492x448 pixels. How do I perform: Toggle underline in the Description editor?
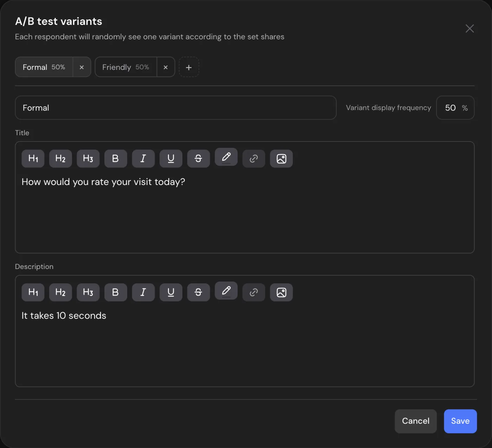point(171,292)
